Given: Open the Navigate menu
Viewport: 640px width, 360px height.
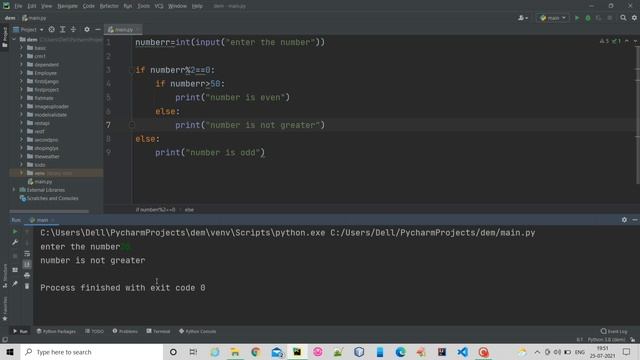Looking at the screenshot, I should [x=67, y=6].
